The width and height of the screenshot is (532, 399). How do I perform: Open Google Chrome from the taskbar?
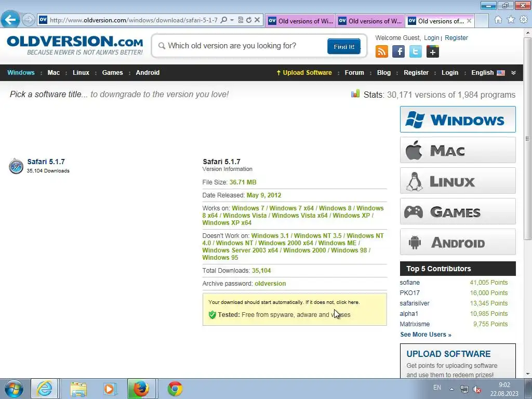coord(175,389)
